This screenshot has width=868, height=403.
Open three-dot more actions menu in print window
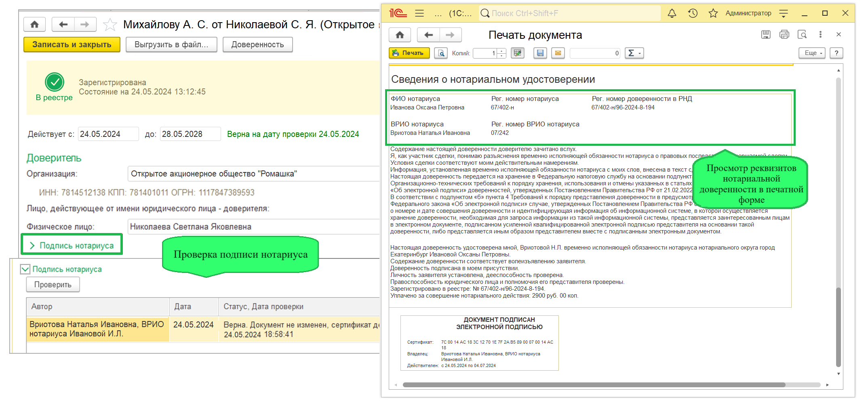[x=820, y=35]
